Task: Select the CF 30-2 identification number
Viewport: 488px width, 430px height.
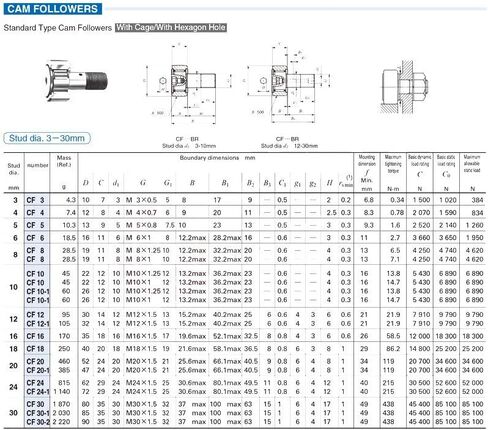Action: coord(38,422)
